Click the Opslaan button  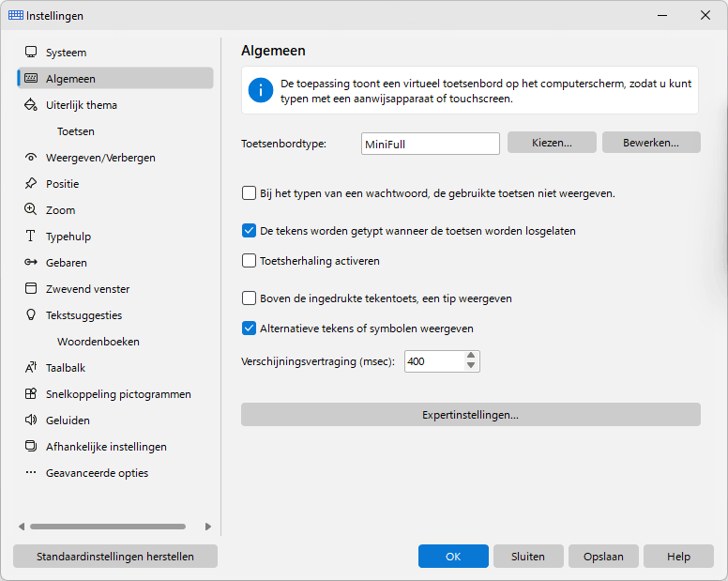[603, 556]
